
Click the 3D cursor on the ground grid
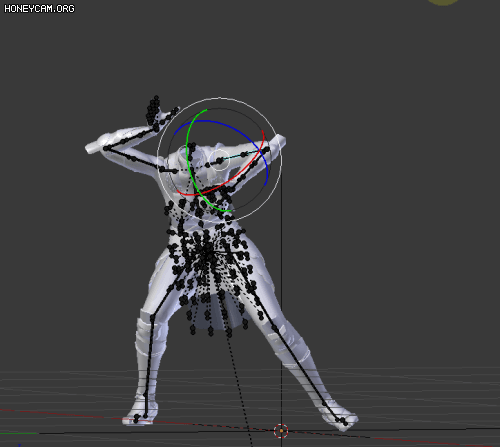click(281, 431)
